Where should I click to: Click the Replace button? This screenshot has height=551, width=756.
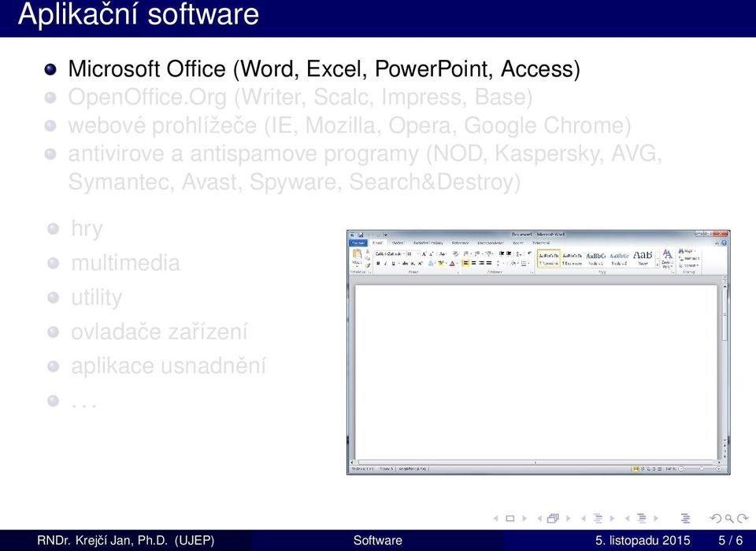click(688, 258)
